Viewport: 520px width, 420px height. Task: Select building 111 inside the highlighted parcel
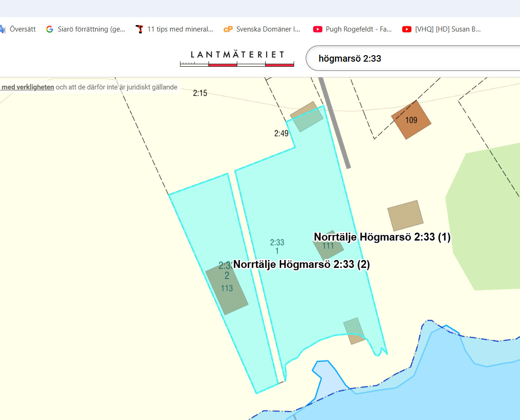(328, 246)
